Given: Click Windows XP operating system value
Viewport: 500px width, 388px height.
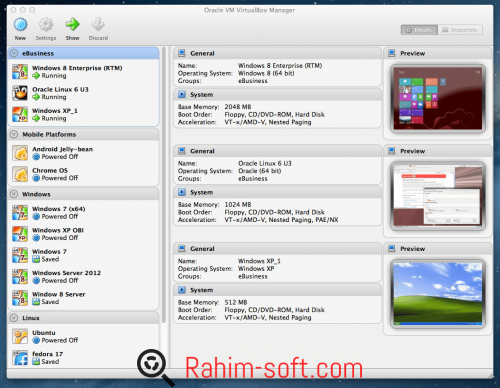Looking at the screenshot, I should (x=256, y=268).
